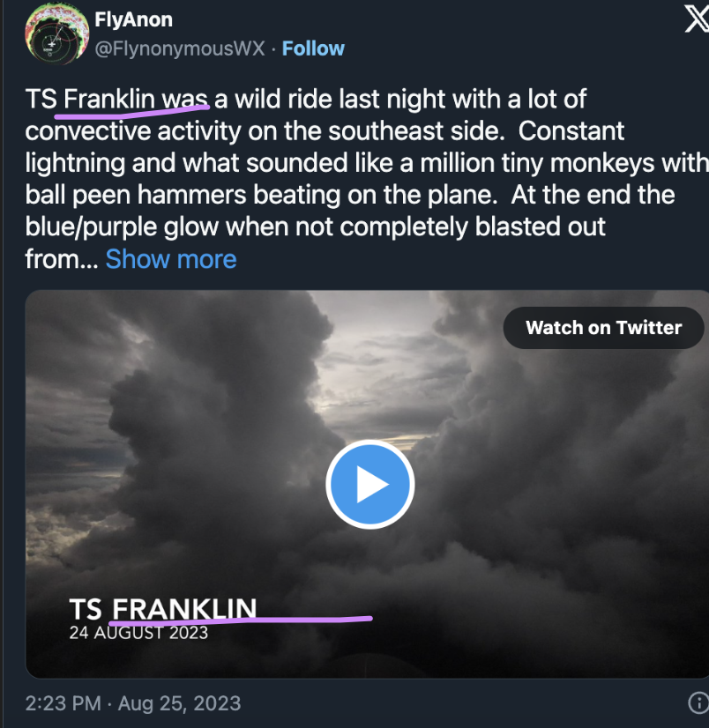Screen dimensions: 709x728
Task: Open the @FlynonymousWX handle link
Action: (180, 48)
